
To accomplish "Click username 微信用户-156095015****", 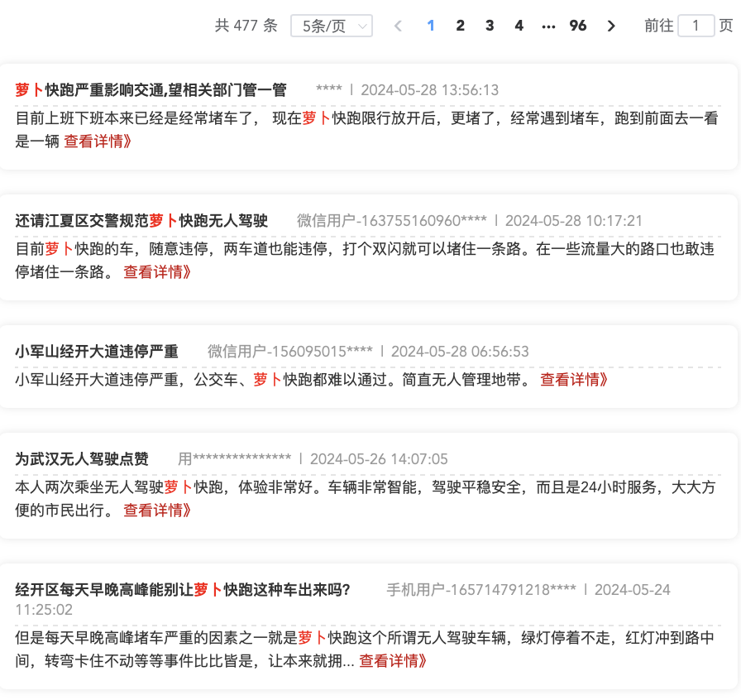I will 290,352.
